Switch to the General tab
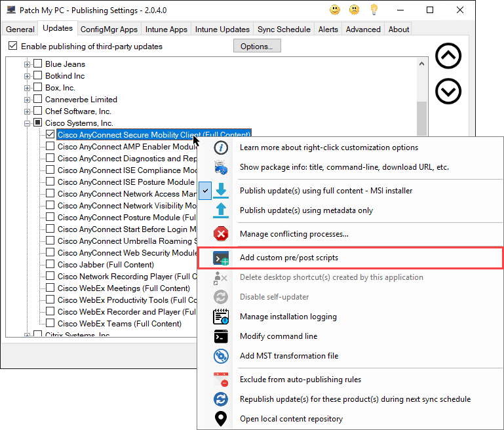The width and height of the screenshot is (504, 430). click(x=20, y=29)
